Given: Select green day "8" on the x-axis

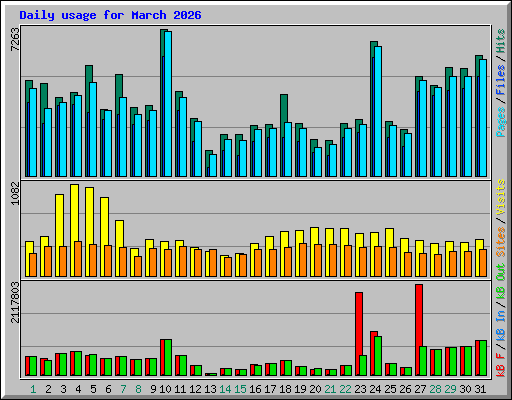Looking at the screenshot, I should point(138,389).
